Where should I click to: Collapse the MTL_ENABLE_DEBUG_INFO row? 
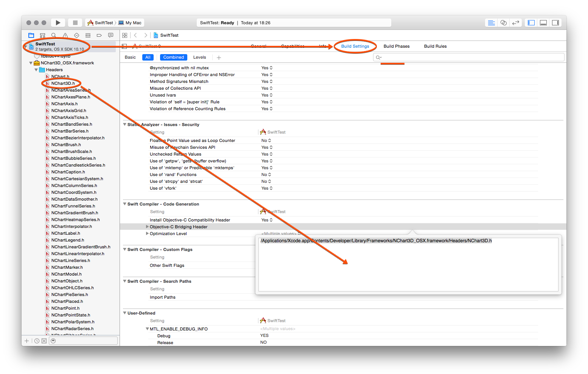point(147,329)
